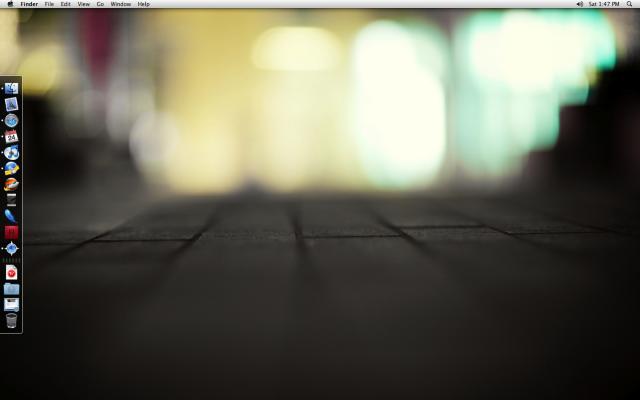The height and width of the screenshot is (400, 640).
Task: Open the Window menu
Action: coord(121,4)
